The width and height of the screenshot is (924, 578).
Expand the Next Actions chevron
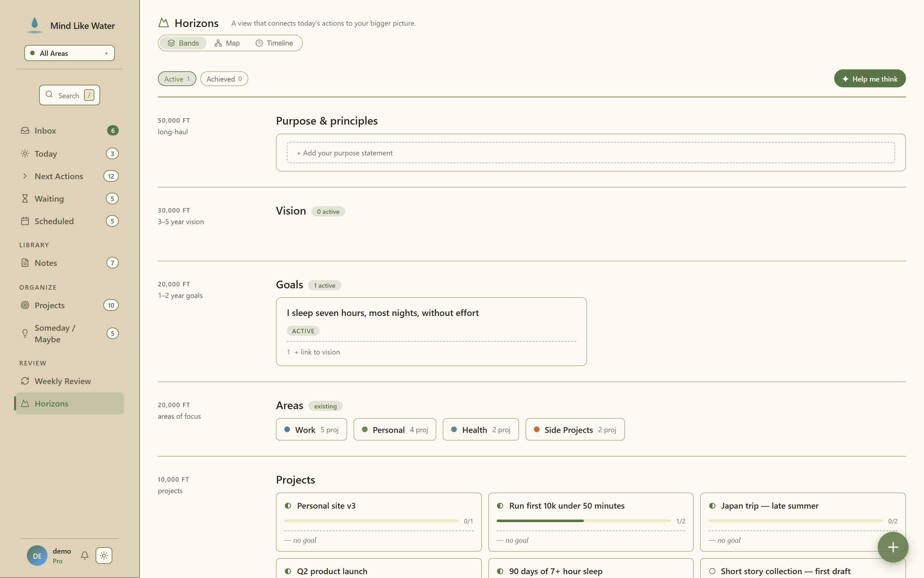click(x=25, y=176)
